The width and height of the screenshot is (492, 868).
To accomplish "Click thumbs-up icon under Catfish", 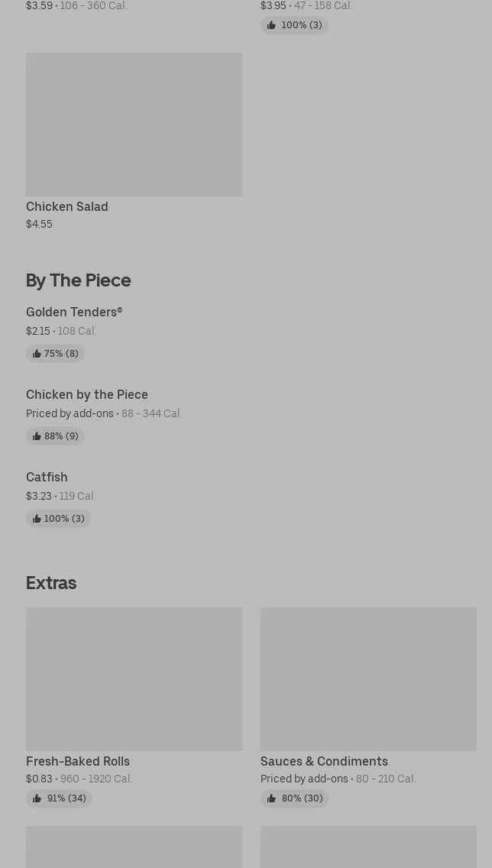I will [37, 519].
